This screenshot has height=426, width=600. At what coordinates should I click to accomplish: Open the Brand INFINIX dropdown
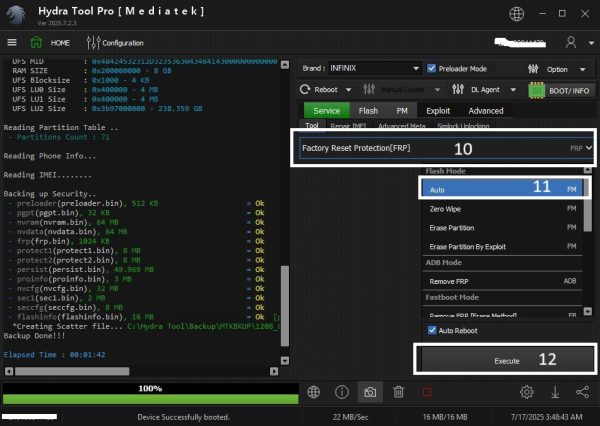(374, 68)
